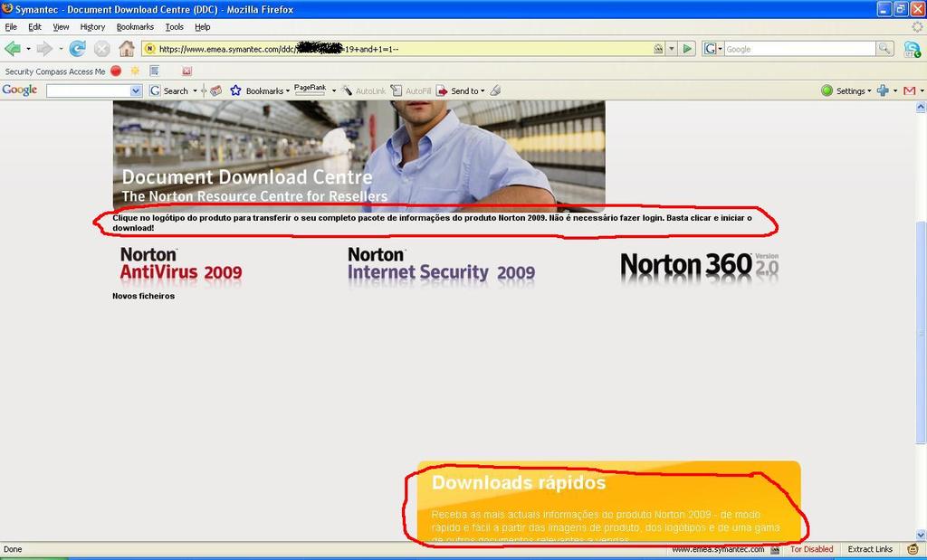
Task: Click the green Go arrow button
Action: pos(687,49)
